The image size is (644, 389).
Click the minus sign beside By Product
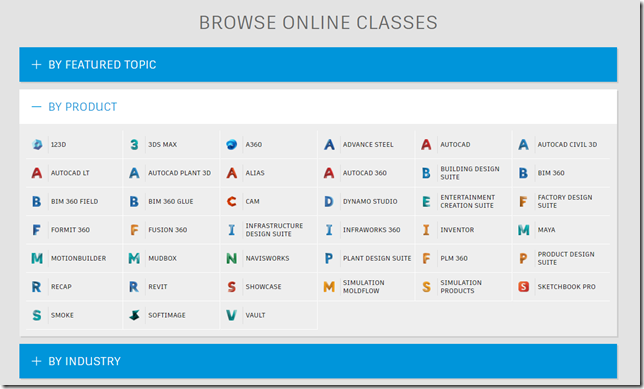(x=37, y=107)
